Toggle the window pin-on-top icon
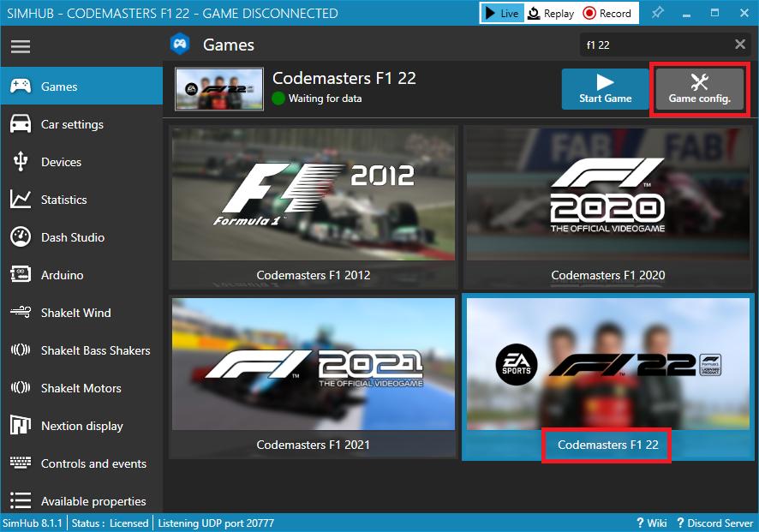The width and height of the screenshot is (759, 532). 657,13
